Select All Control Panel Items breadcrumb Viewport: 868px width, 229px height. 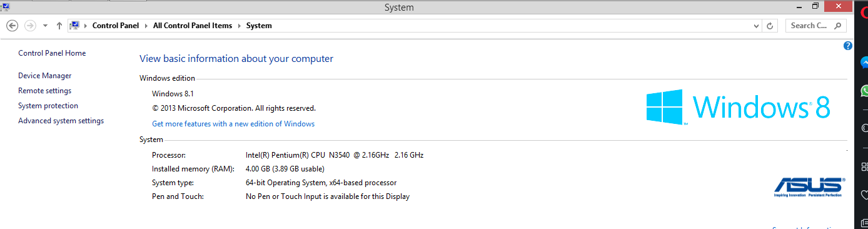point(193,26)
